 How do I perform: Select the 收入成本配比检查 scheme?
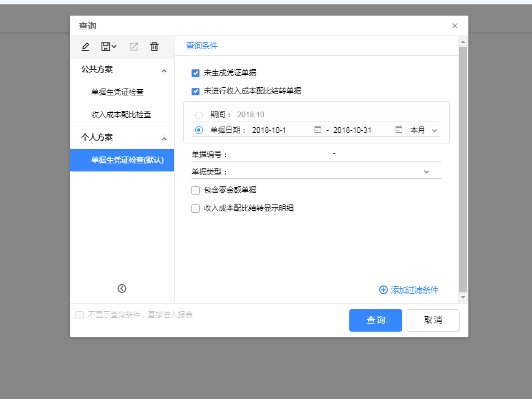[x=121, y=115]
